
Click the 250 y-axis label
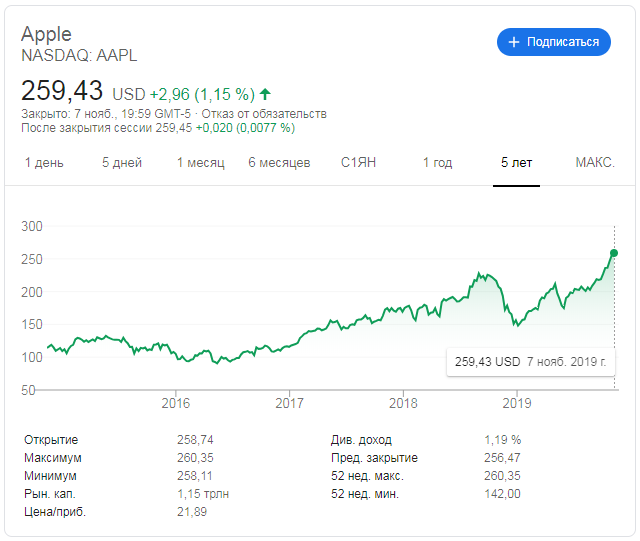[x=32, y=259]
